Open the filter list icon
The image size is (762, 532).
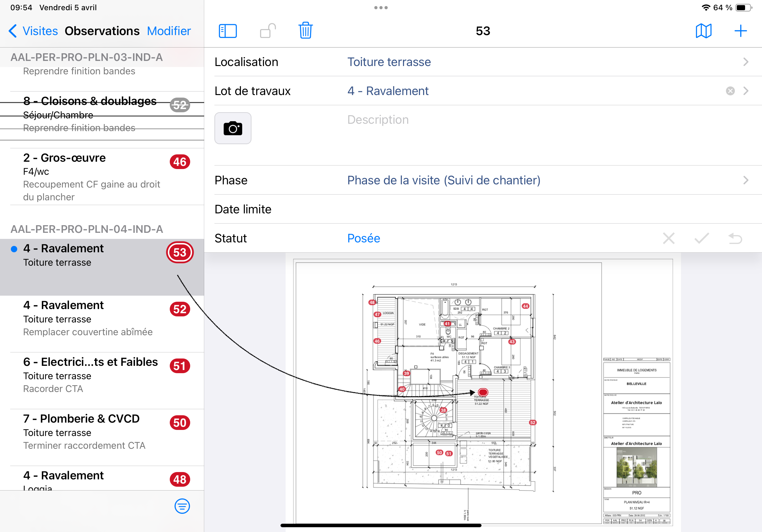pyautogui.click(x=182, y=506)
